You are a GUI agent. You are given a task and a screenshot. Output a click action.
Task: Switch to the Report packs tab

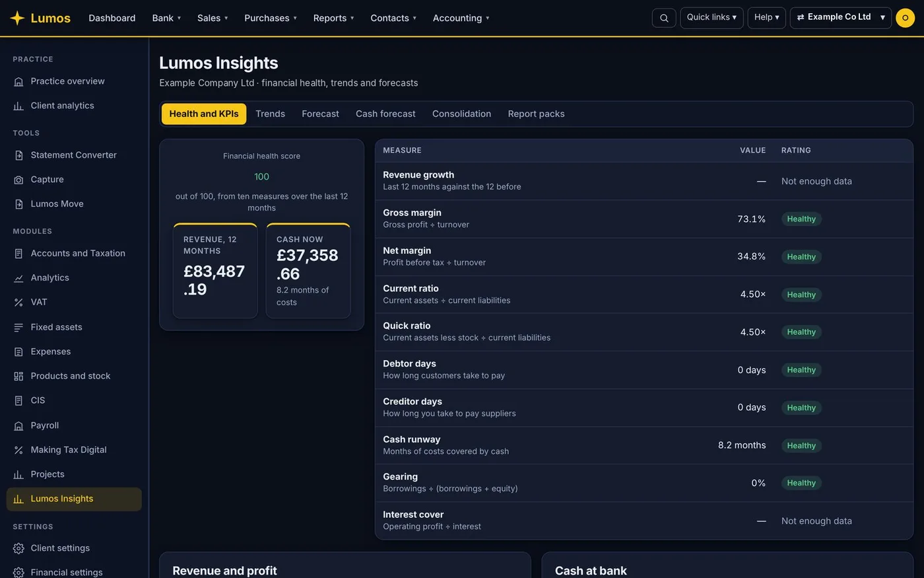536,114
